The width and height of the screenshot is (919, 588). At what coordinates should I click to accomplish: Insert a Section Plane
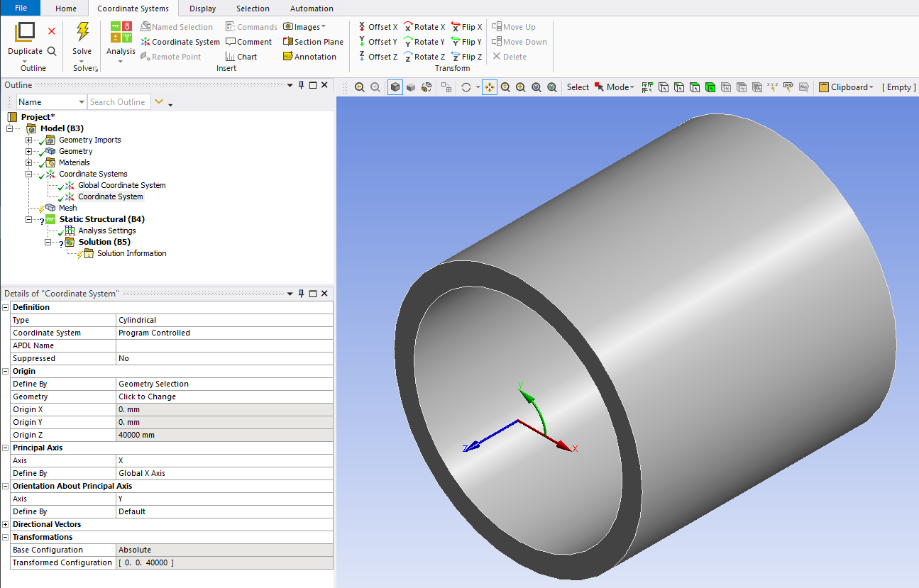[x=313, y=42]
